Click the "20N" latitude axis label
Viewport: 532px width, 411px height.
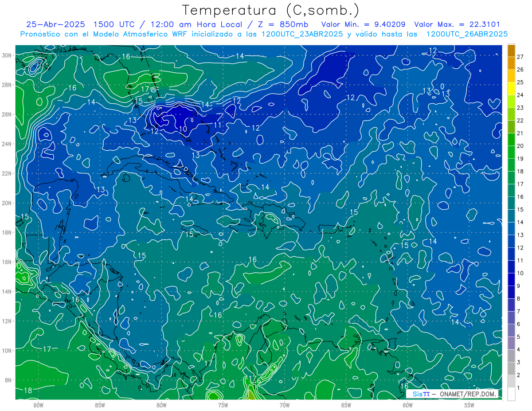(x=7, y=203)
